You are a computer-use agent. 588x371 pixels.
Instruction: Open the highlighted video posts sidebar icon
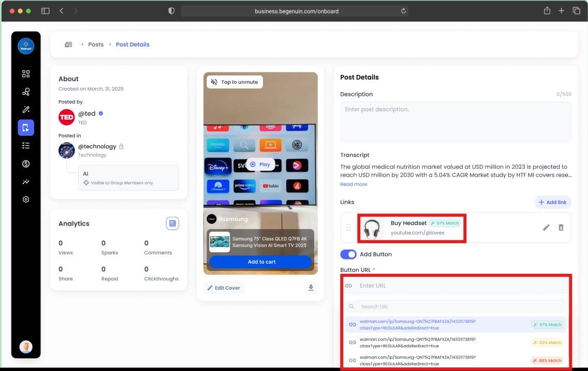pyautogui.click(x=25, y=127)
